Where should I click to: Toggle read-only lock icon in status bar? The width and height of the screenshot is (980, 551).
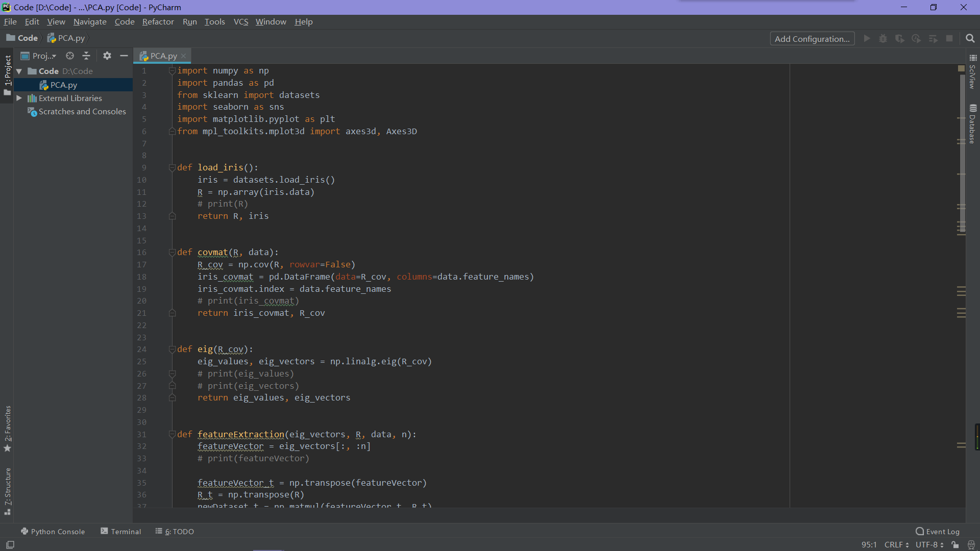point(955,545)
